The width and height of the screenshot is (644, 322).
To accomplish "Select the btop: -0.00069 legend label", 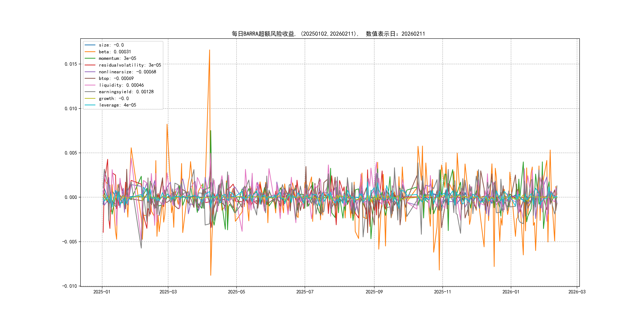I will tap(116, 78).
